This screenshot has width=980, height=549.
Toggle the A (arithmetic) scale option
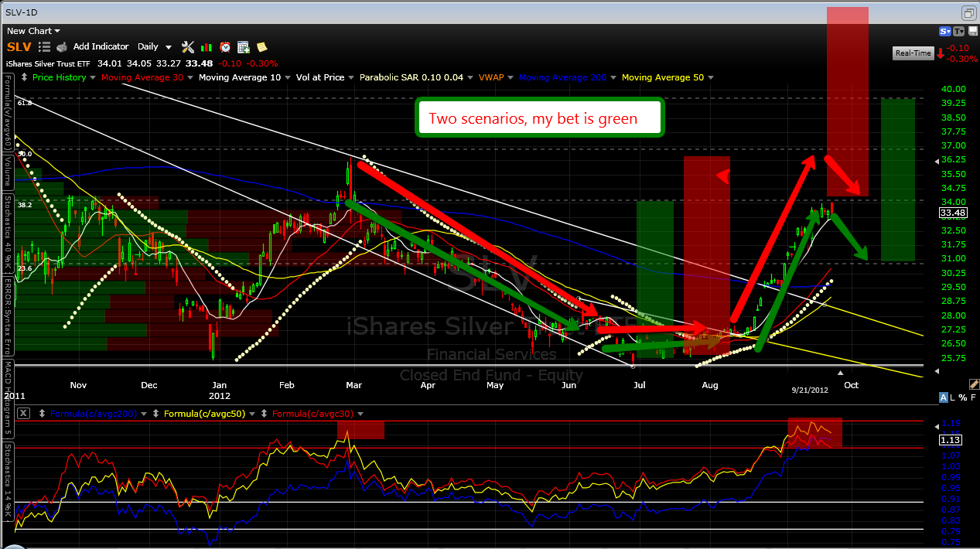943,397
